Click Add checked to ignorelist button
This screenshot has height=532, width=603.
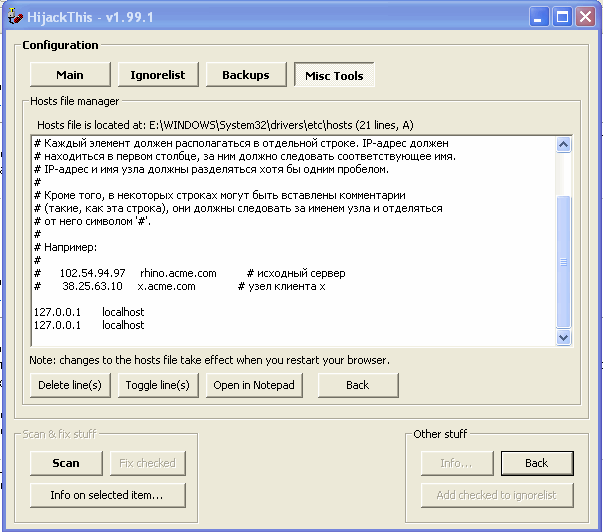pos(497,495)
